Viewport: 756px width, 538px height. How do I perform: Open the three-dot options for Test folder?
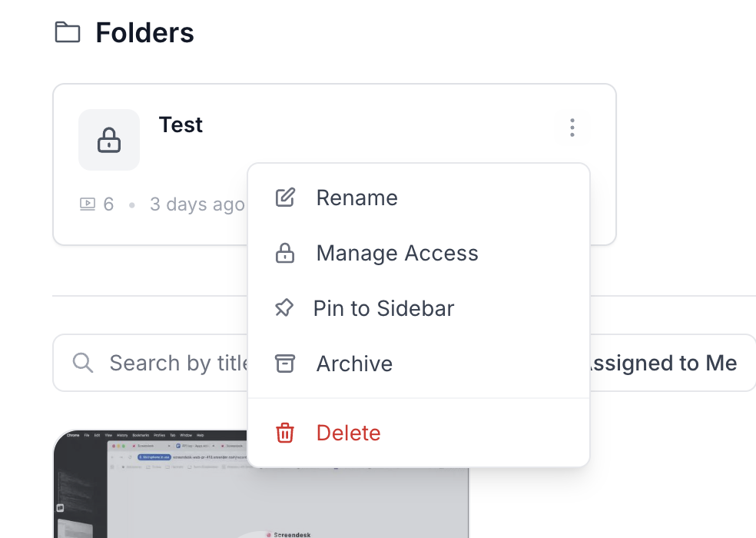tap(572, 128)
